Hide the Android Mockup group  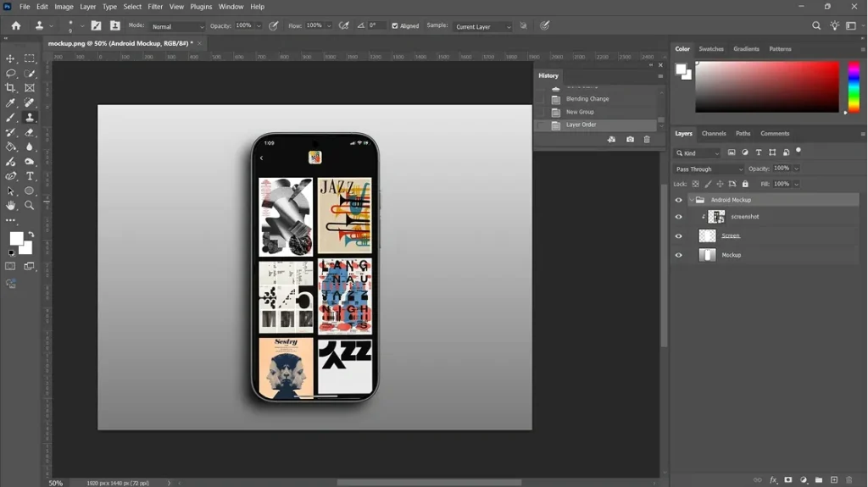pos(679,201)
